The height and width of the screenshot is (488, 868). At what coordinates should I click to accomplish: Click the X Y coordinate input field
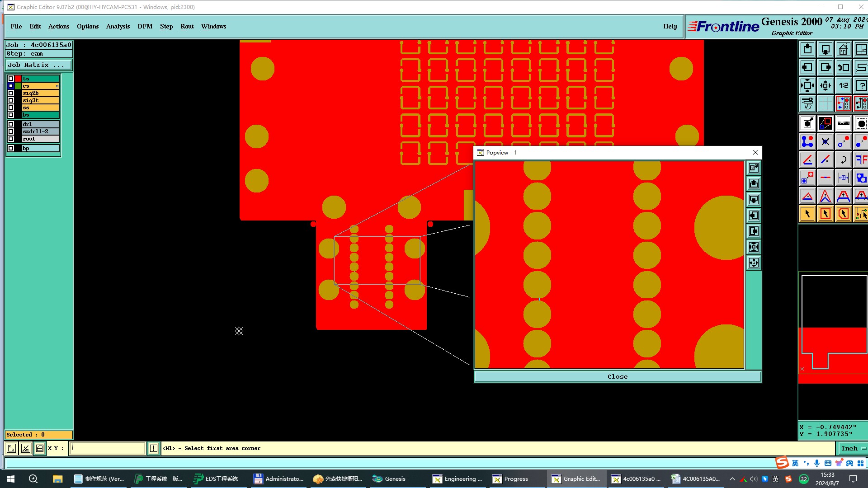(107, 448)
